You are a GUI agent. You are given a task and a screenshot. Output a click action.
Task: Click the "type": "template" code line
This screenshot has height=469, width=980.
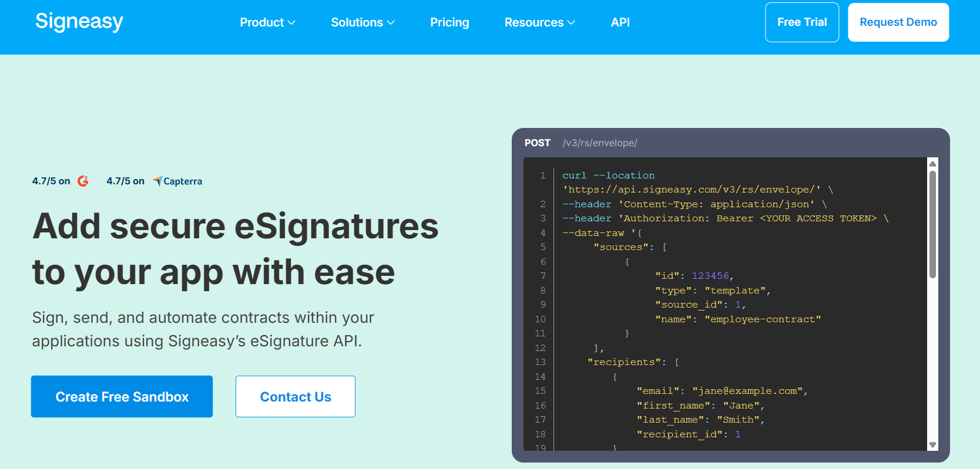click(713, 290)
